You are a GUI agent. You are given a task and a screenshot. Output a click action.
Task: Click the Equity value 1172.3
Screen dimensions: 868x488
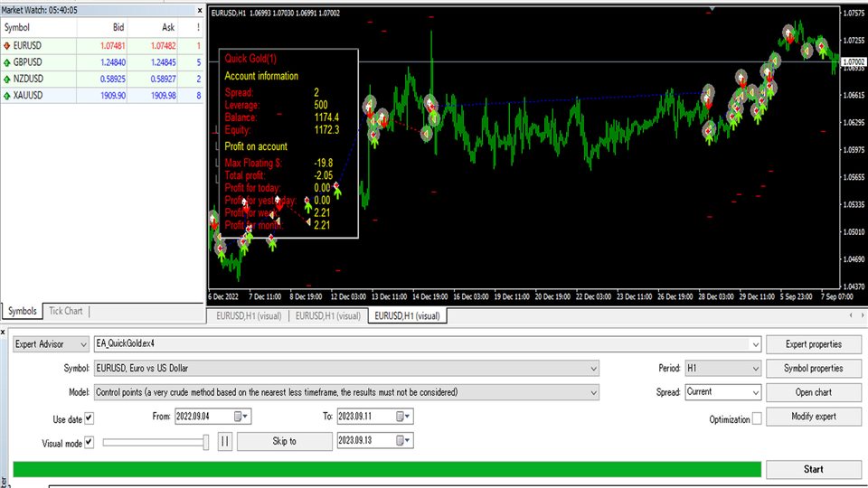[326, 130]
